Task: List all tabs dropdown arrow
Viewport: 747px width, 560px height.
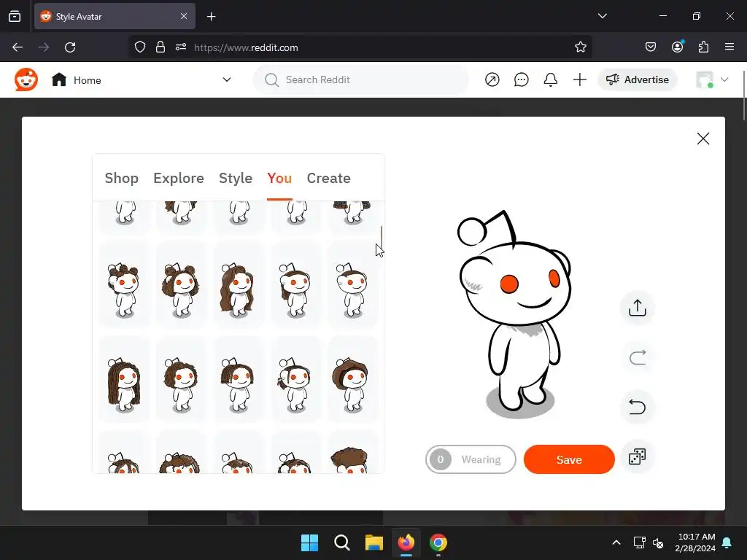Action: click(602, 16)
